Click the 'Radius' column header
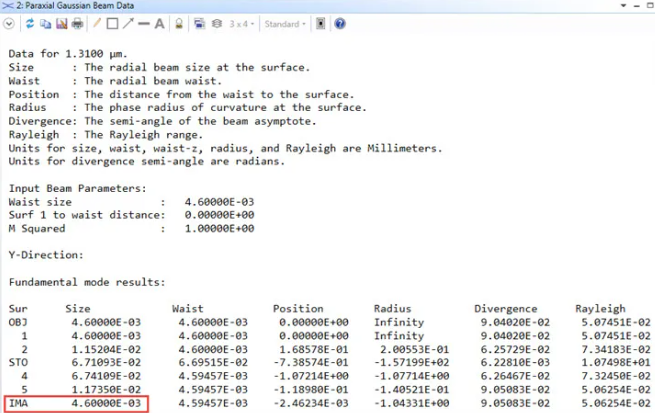 point(392,309)
